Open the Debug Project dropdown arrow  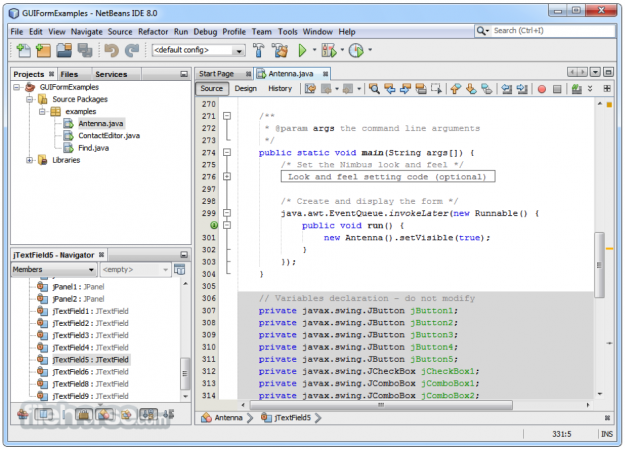pos(342,50)
